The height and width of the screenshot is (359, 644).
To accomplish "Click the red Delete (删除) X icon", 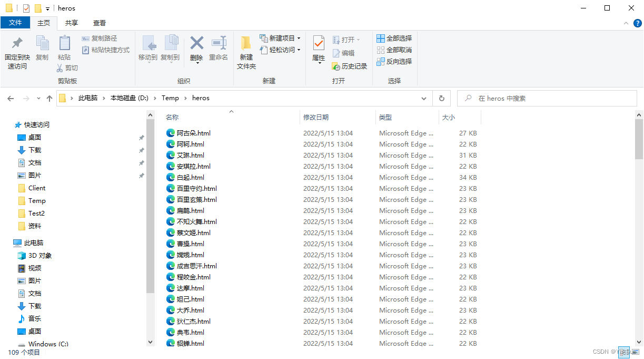I will pos(196,43).
